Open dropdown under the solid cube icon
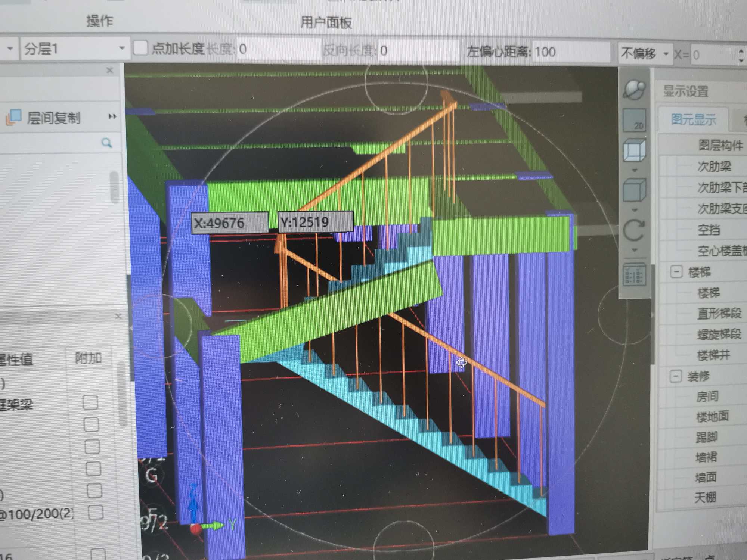The image size is (747, 560). coord(635,210)
